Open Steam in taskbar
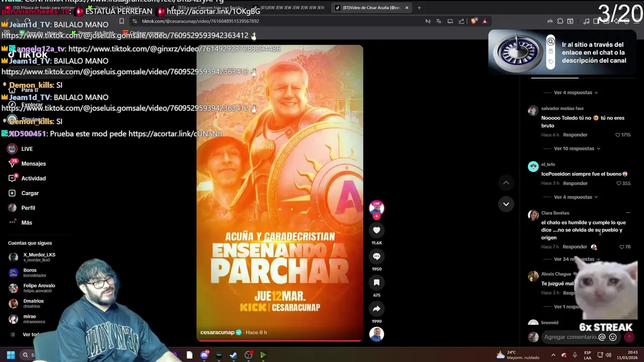 coord(233,355)
